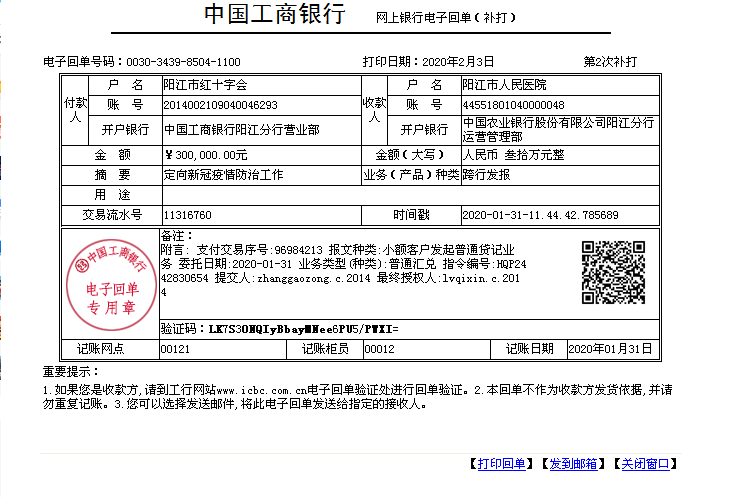Screen dimensions: 735x497
Task: Click the 中国工商银行 title header
Action: pyautogui.click(x=274, y=15)
